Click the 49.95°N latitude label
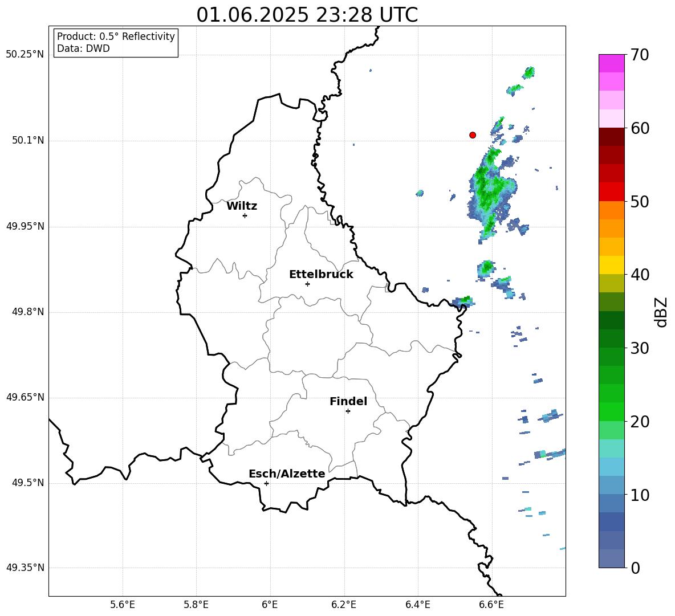Viewport: 675px width, 616px height. tap(25, 226)
